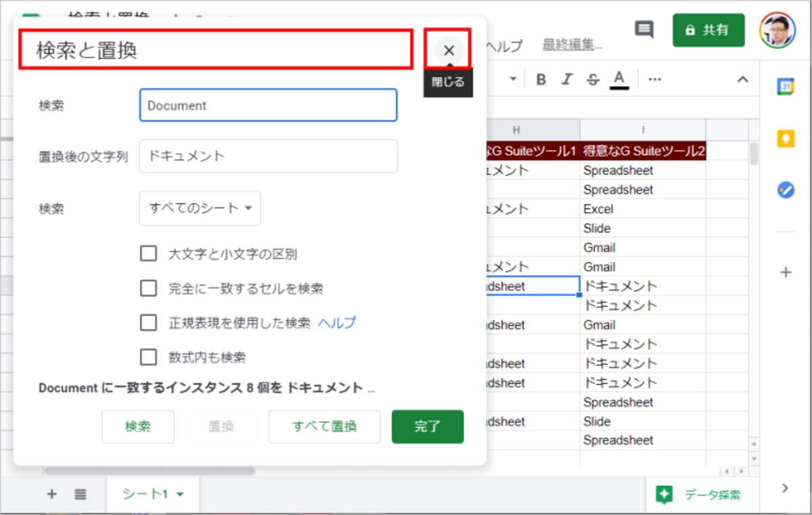Click the 検索 button in the dialog

(x=138, y=426)
